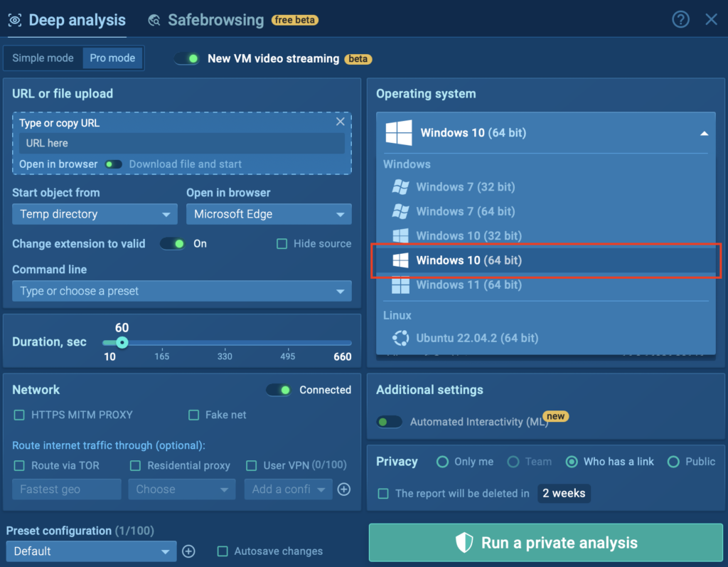This screenshot has width=728, height=567.
Task: Open the Start object from dropdown
Action: tap(95, 214)
